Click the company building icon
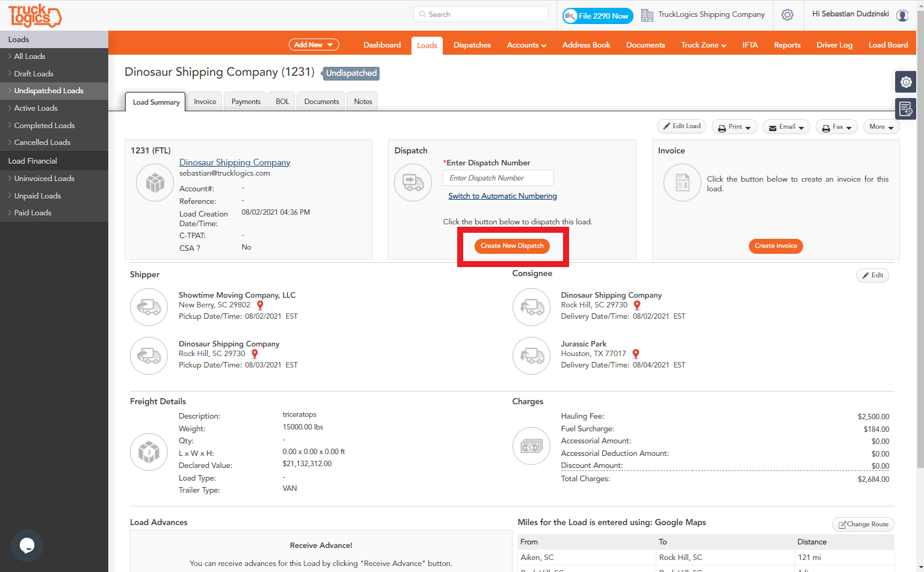Image resolution: width=924 pixels, height=572 pixels. point(647,15)
